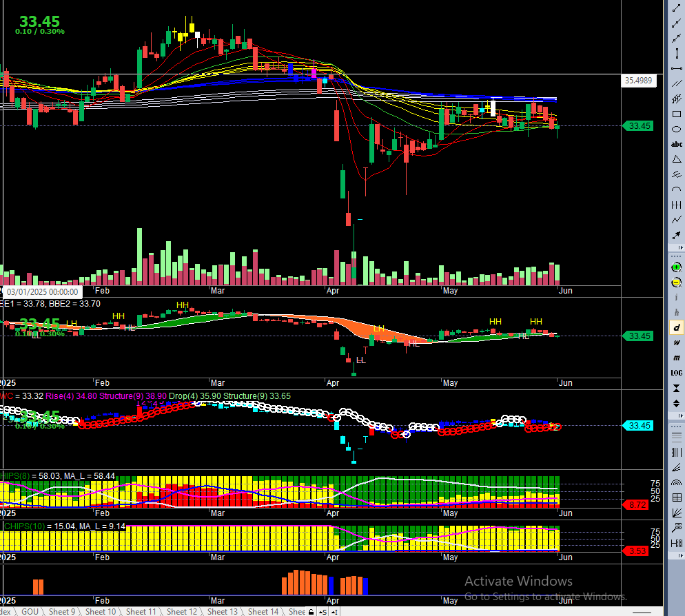Select the ellipse drawing tool

tap(676, 129)
